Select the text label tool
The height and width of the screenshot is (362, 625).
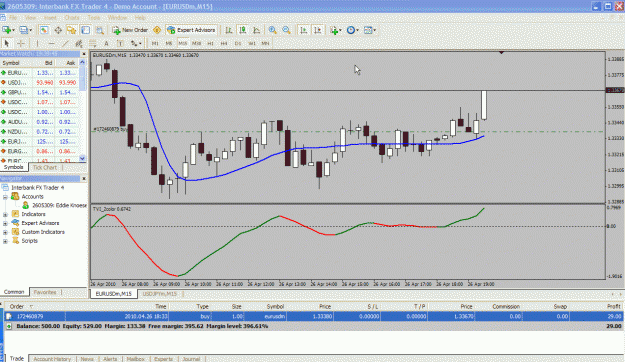120,43
